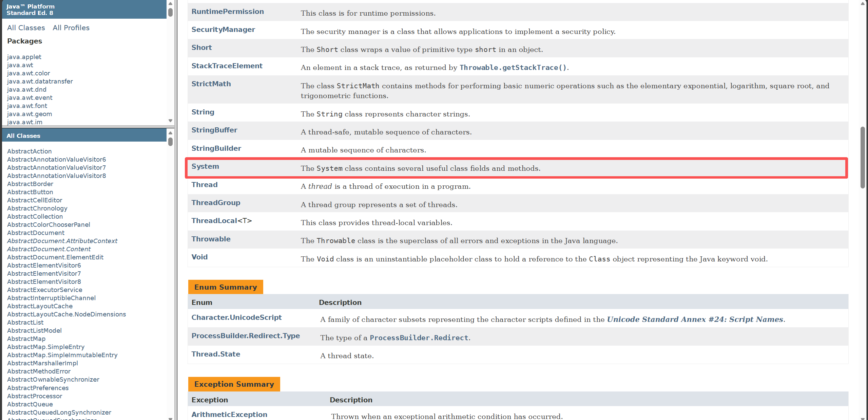Open the Thread.State enum page
This screenshot has width=868, height=420.
point(216,354)
